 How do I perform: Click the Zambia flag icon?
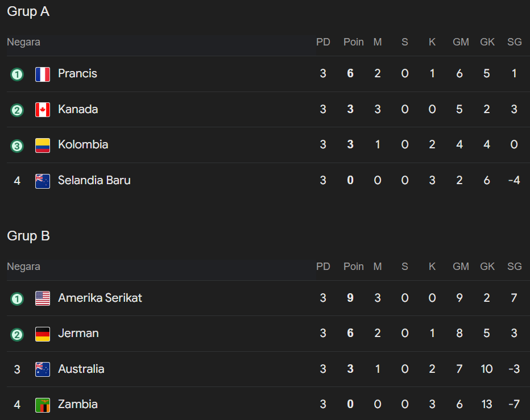(43, 405)
